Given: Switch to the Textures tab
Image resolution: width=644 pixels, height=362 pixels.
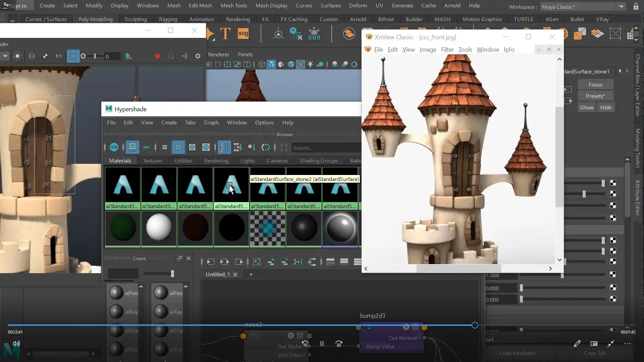Looking at the screenshot, I should pyautogui.click(x=153, y=161).
